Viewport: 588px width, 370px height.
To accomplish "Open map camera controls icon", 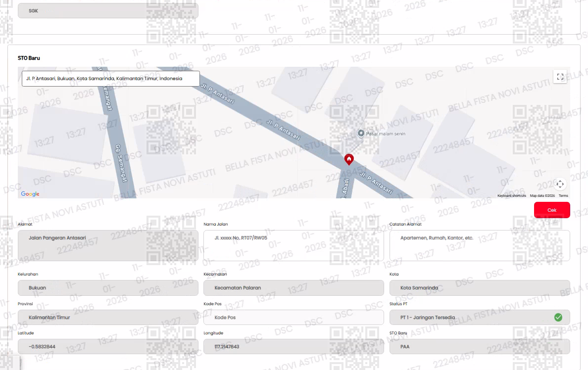I will (x=560, y=184).
